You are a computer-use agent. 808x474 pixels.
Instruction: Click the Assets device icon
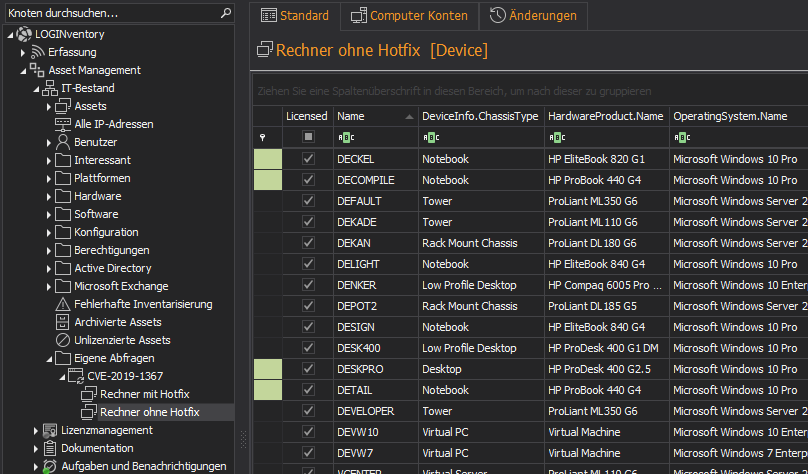click(x=62, y=106)
